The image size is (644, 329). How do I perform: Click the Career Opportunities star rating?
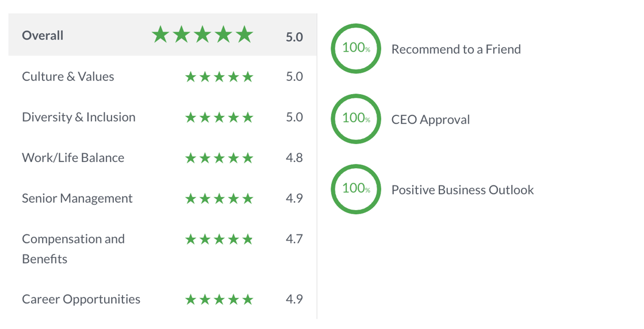coord(218,300)
